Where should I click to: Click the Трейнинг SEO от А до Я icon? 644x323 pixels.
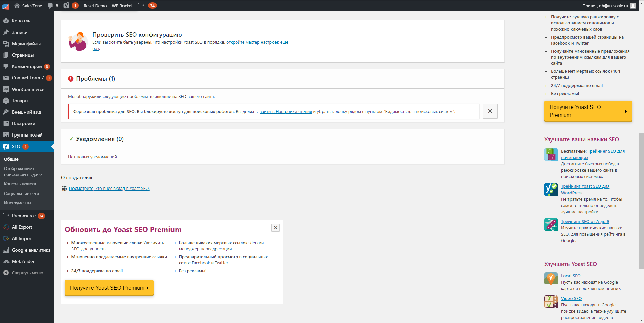[x=551, y=224]
